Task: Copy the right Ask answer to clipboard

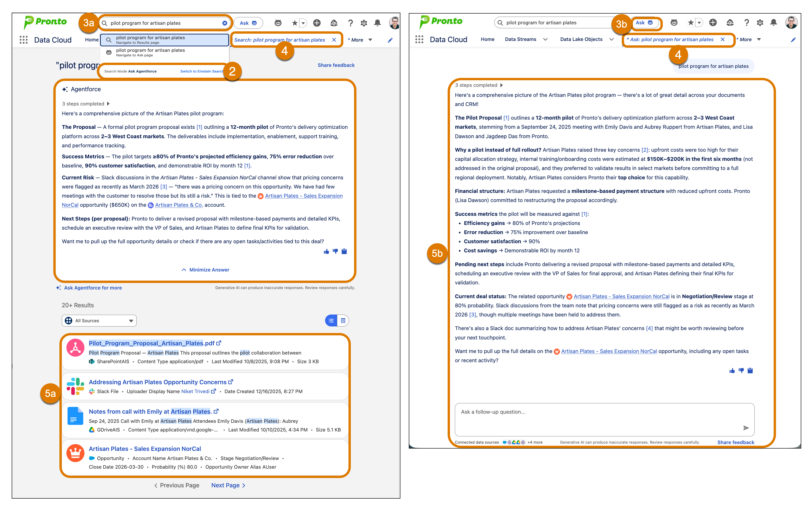Action: coord(750,370)
